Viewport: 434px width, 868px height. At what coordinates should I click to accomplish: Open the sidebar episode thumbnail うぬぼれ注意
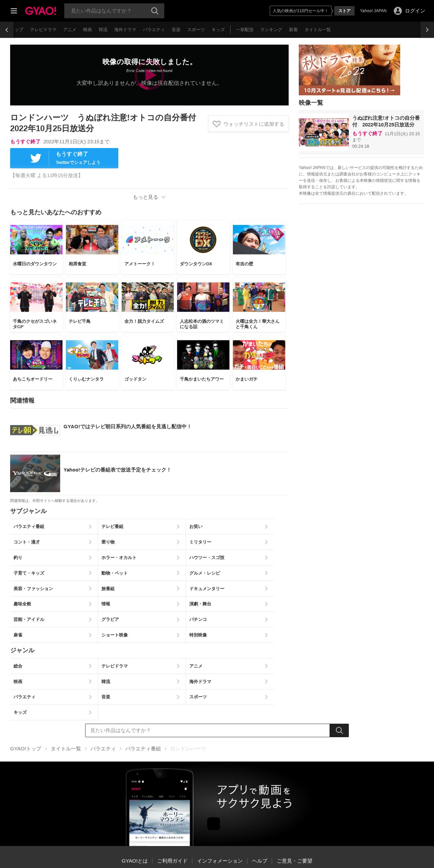tap(324, 132)
